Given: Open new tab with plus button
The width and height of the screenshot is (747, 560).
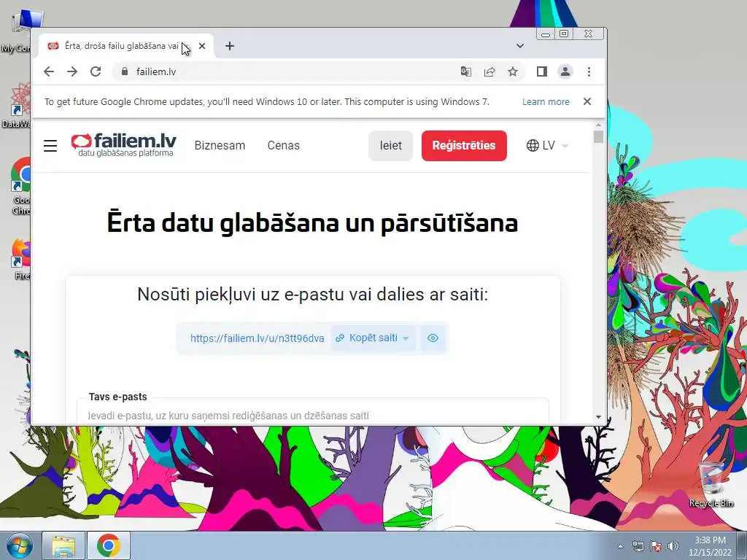Looking at the screenshot, I should click(230, 46).
